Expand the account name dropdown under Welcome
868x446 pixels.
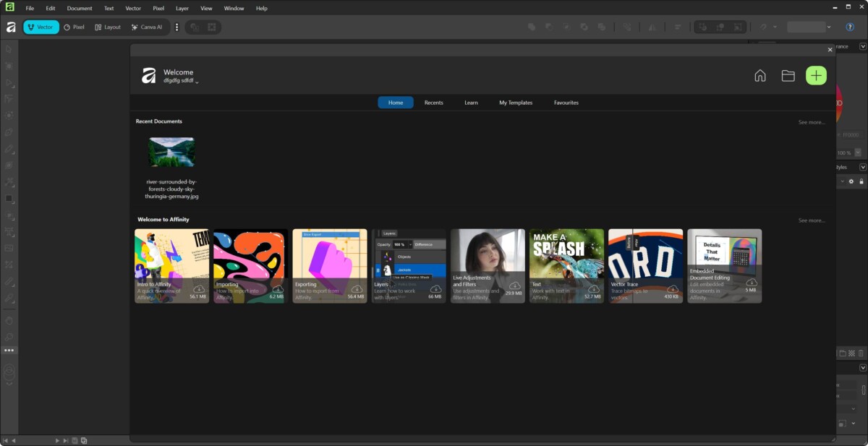pyautogui.click(x=197, y=82)
